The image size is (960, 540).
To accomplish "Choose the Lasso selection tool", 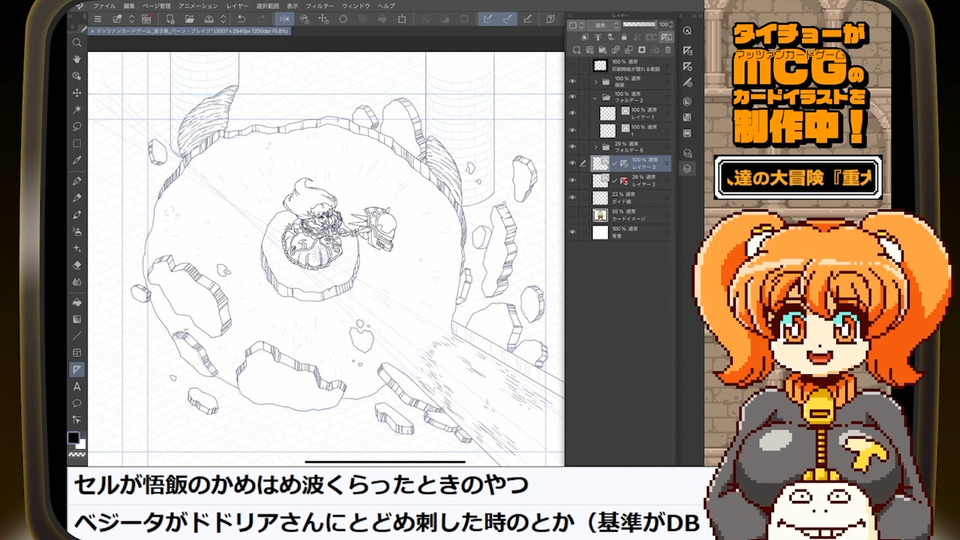I will point(77,126).
